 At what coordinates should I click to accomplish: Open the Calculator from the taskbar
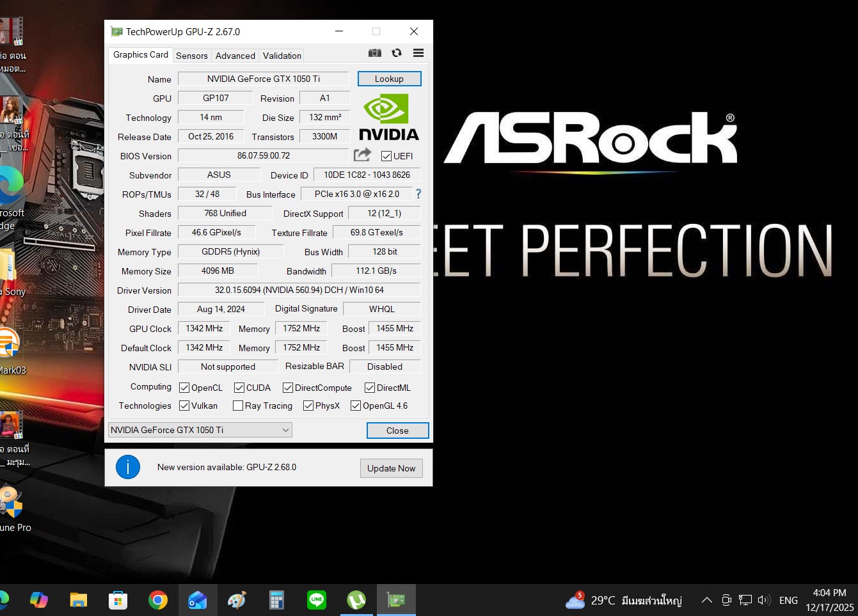tap(276, 600)
